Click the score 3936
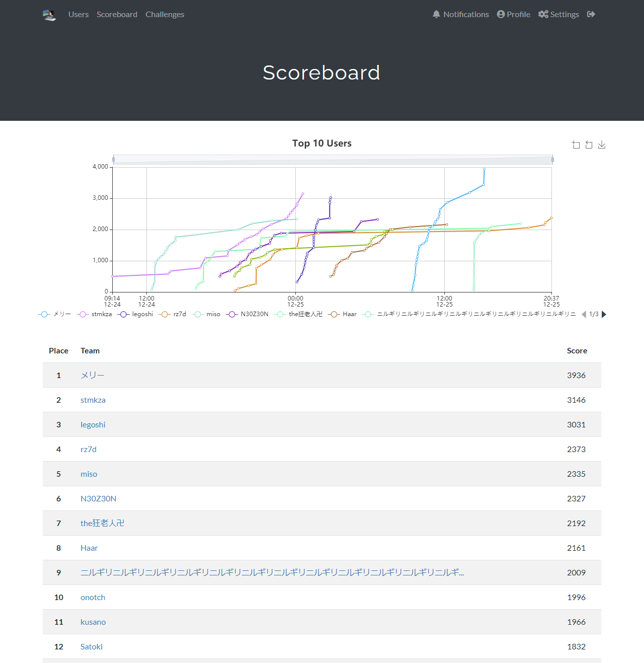 [x=576, y=375]
